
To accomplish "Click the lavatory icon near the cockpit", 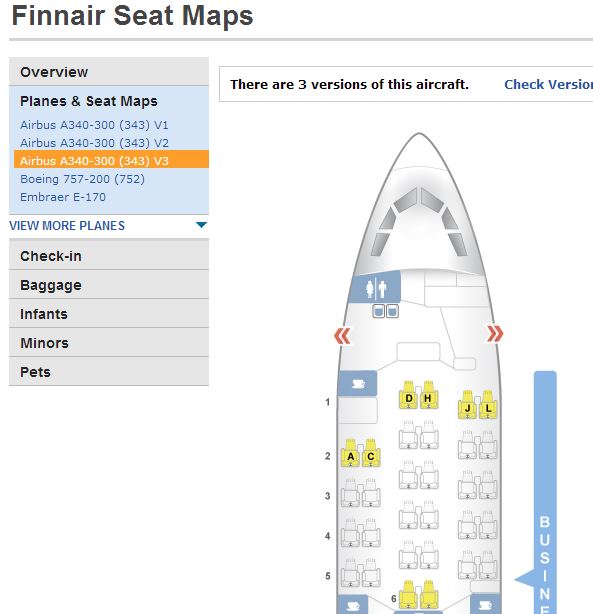I will pyautogui.click(x=375, y=288).
